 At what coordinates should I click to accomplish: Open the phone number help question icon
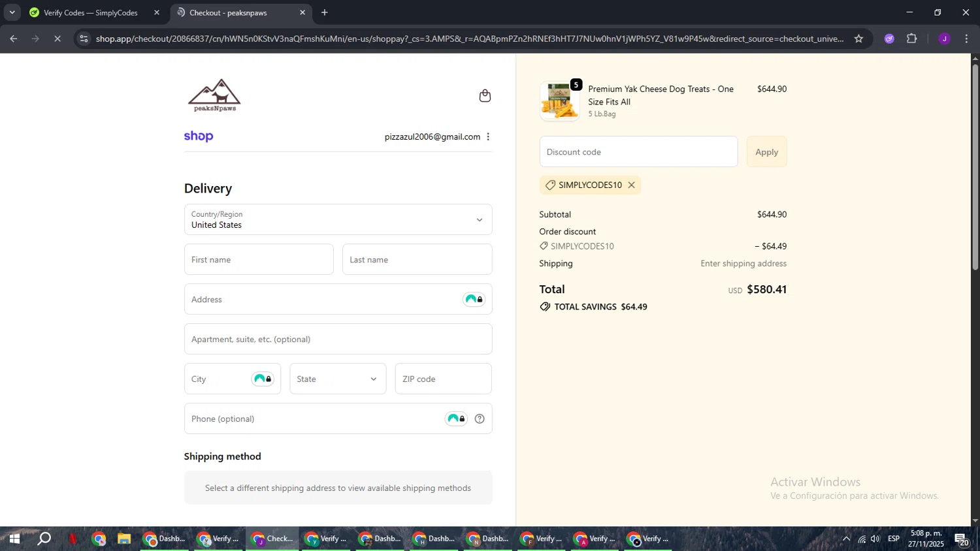pyautogui.click(x=480, y=418)
